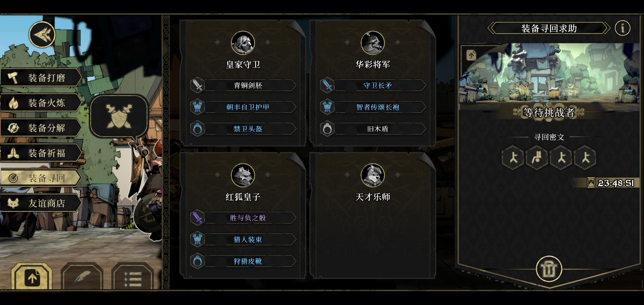Click next arrow on 装备寻回求助 title
Screen dimensions: 644x305
[x=606, y=28]
